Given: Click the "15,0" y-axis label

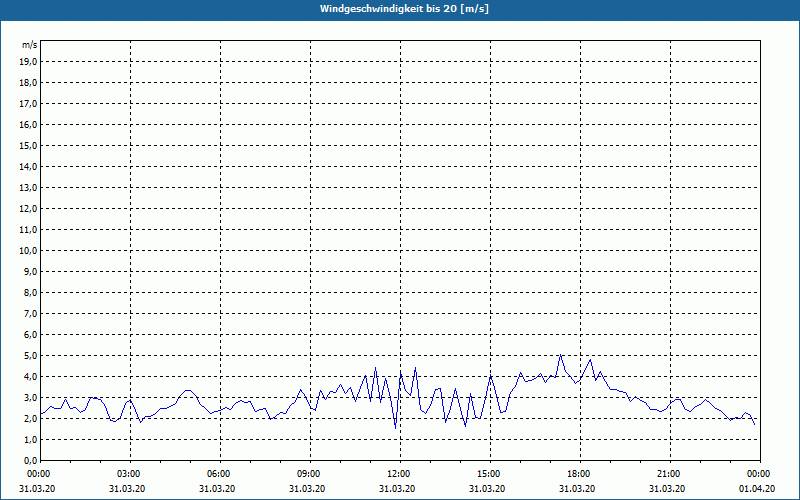Looking at the screenshot, I should pyautogui.click(x=28, y=145).
